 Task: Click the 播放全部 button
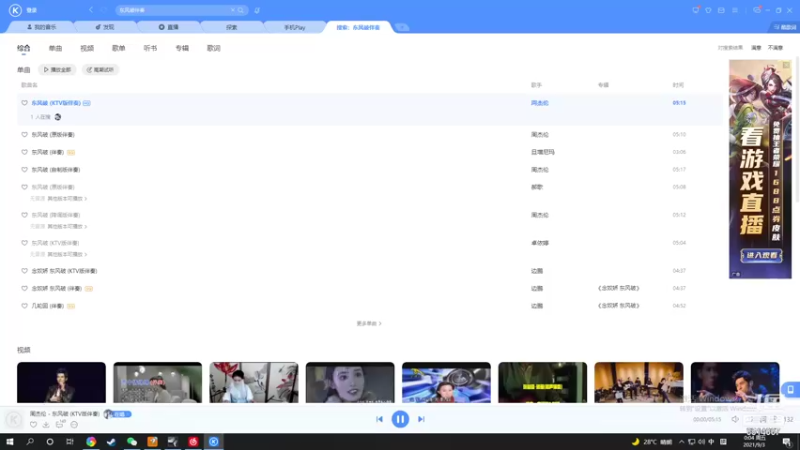point(57,70)
